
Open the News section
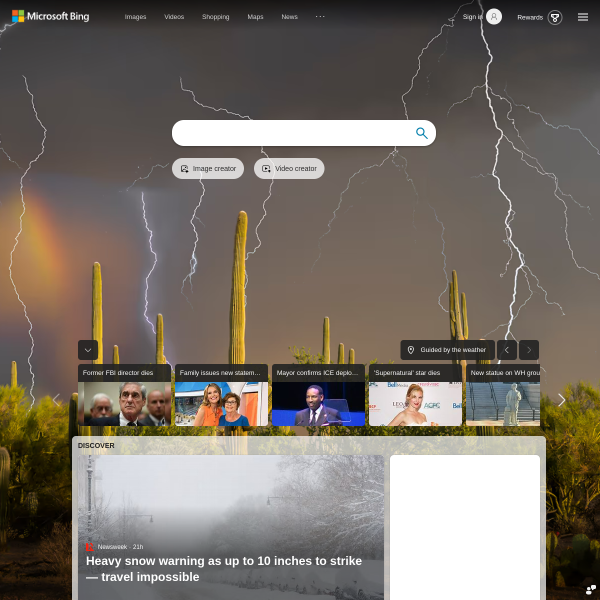pos(290,17)
